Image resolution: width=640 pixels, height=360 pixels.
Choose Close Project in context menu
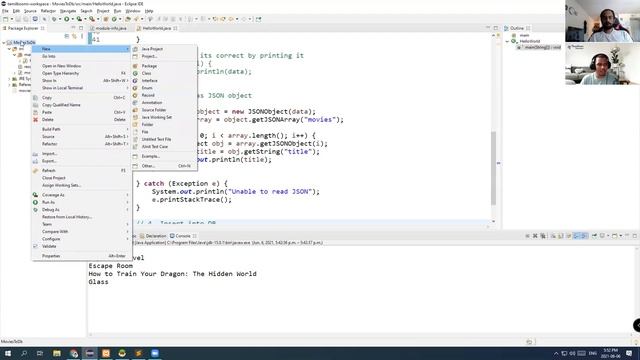coord(82,178)
